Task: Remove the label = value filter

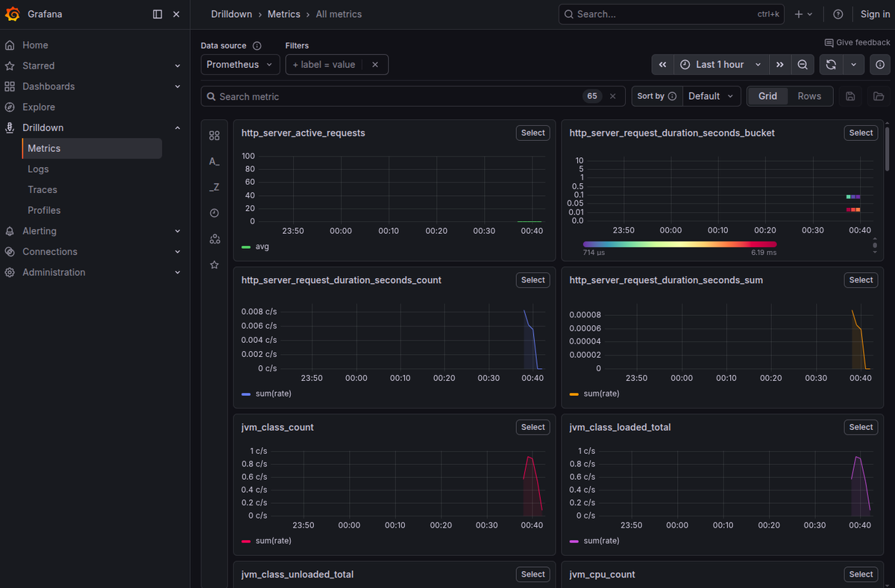Action: point(375,65)
